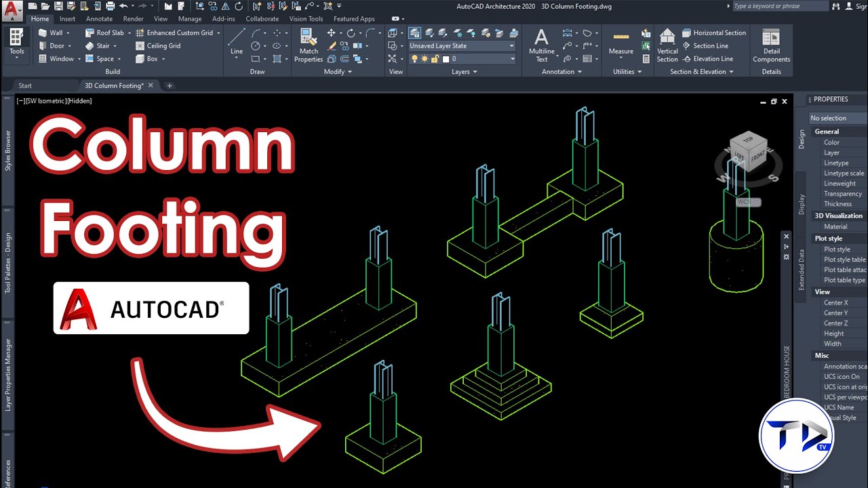Click the Vertical Section tool
Viewport: 868px width, 488px height.
(x=667, y=45)
